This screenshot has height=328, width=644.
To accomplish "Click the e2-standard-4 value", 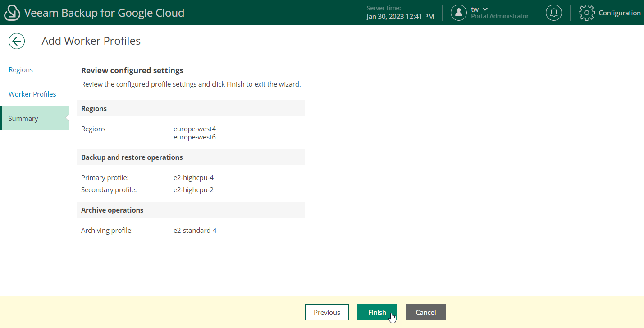I will 195,231.
